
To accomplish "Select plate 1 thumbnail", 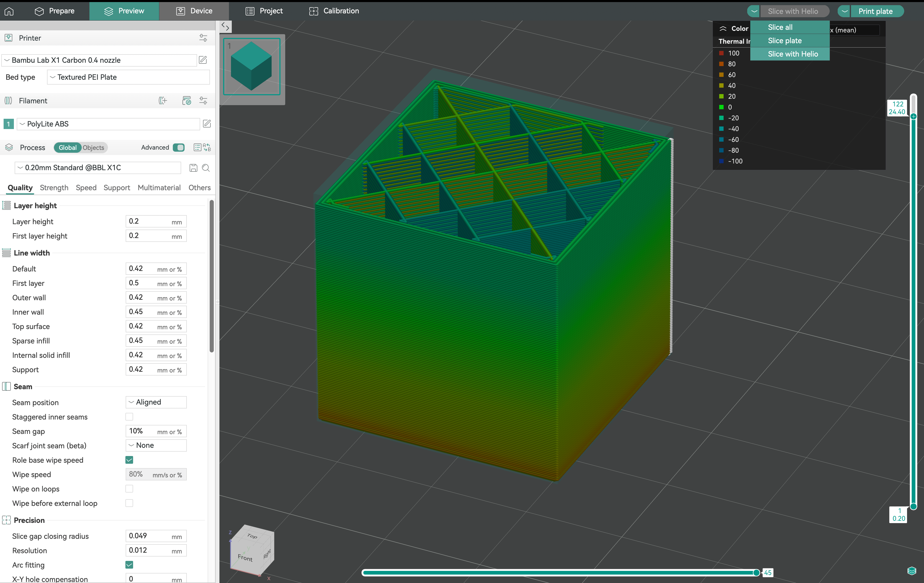I will coord(252,66).
